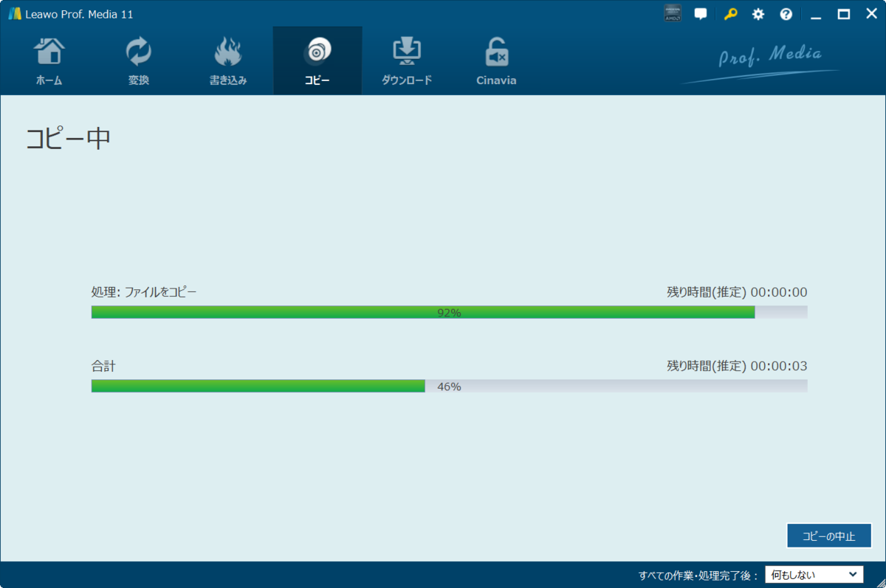Go to the ホーム (Home) module
Viewport: 886px width, 588px height.
pos(49,62)
